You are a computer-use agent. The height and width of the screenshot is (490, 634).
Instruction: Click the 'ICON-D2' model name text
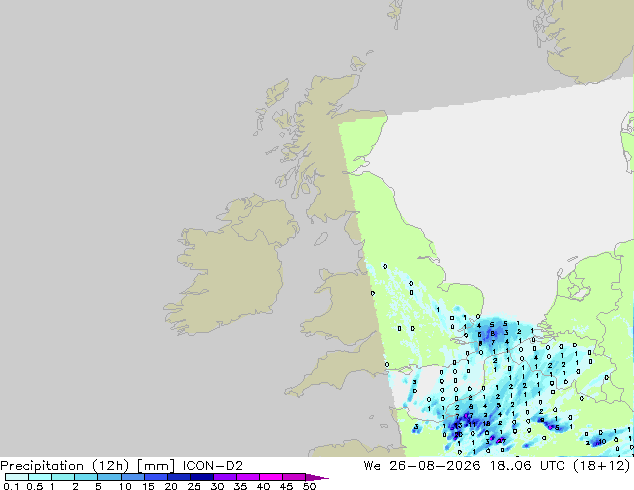(213, 466)
